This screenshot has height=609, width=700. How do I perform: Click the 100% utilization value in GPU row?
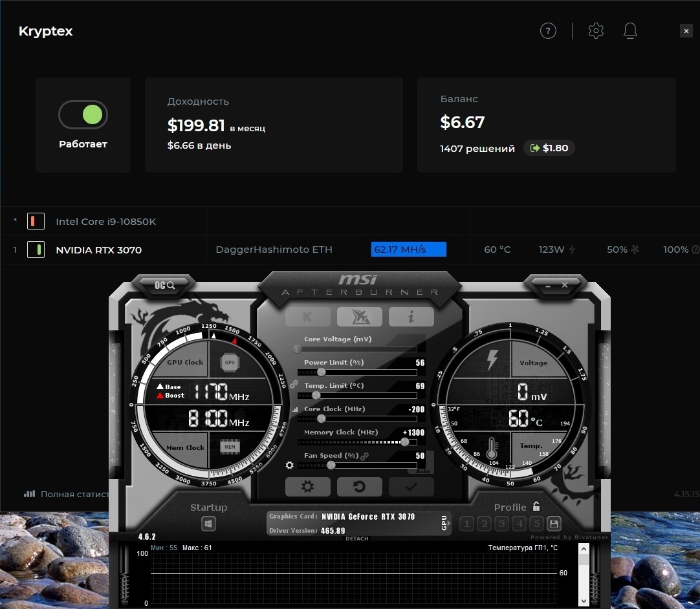675,250
